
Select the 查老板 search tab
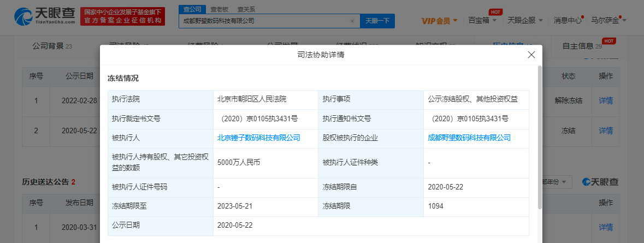click(220, 9)
